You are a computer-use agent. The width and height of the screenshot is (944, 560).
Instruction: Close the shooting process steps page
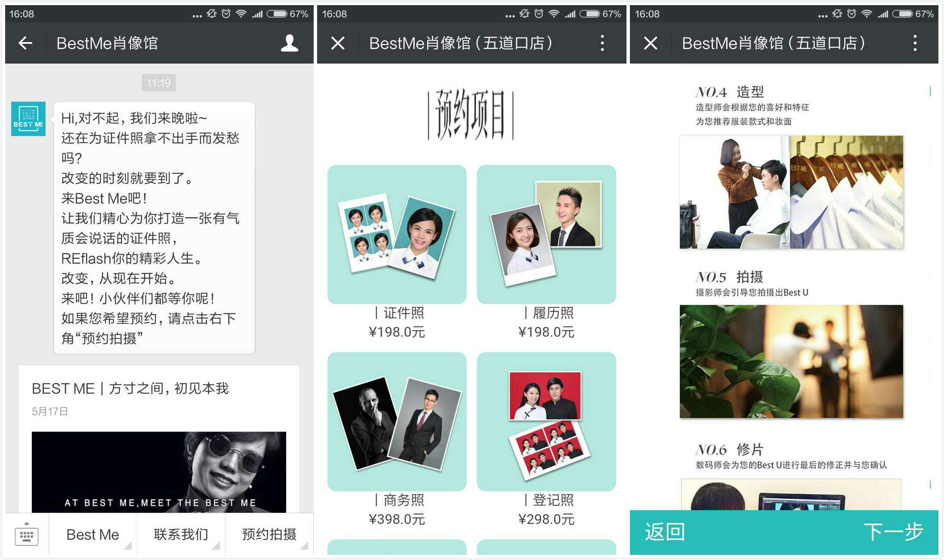(x=651, y=43)
